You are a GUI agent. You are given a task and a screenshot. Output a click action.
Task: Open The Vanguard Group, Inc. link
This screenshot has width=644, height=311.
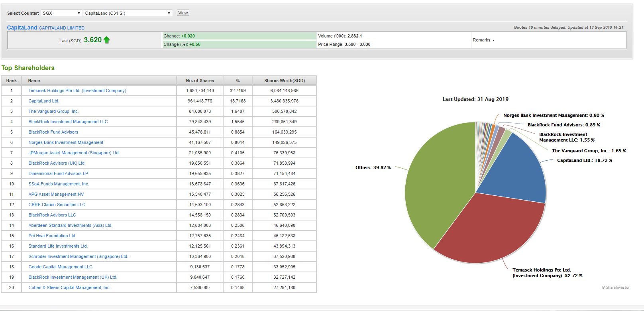pyautogui.click(x=53, y=111)
